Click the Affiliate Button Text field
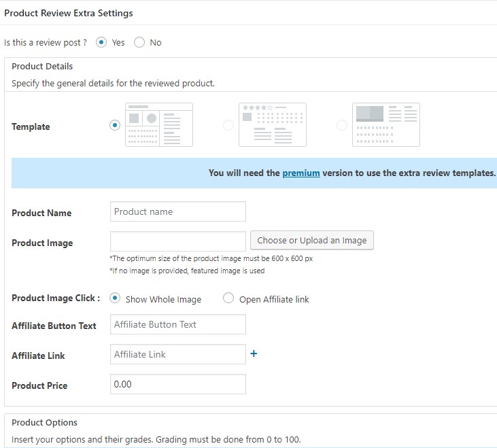 coord(177,324)
